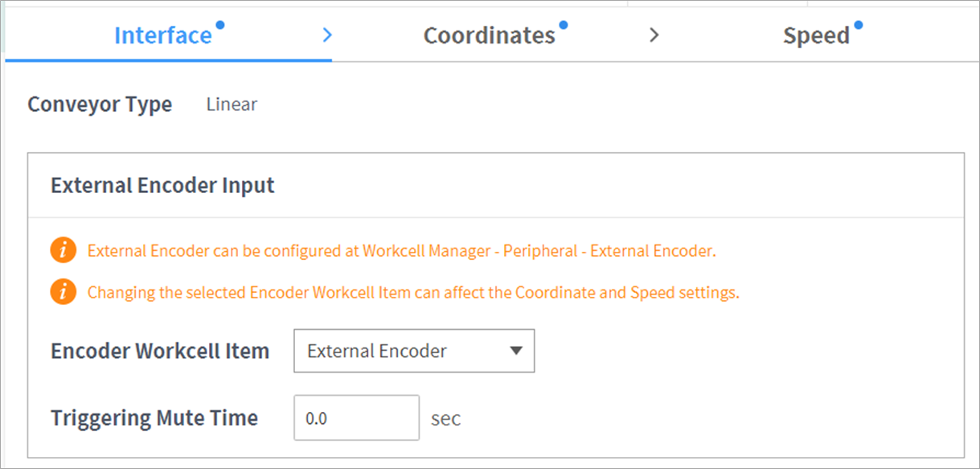Click the Linear conveyor type value
This screenshot has width=980, height=469.
[232, 105]
